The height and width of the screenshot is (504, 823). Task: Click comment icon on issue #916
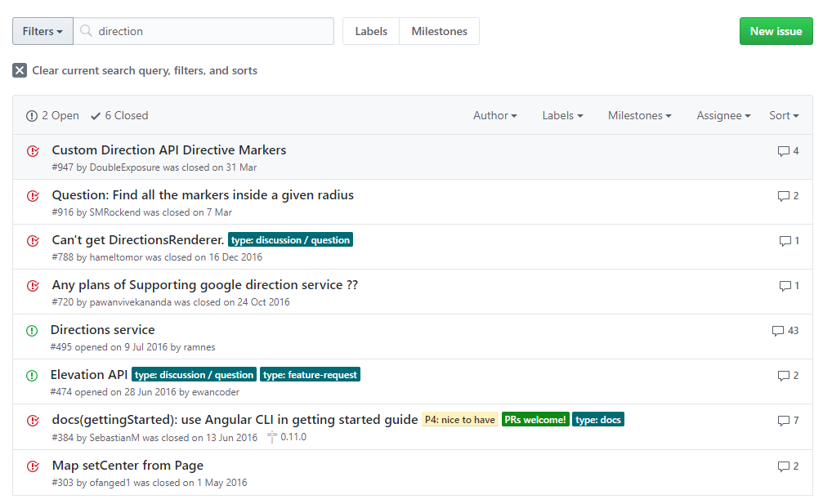783,196
